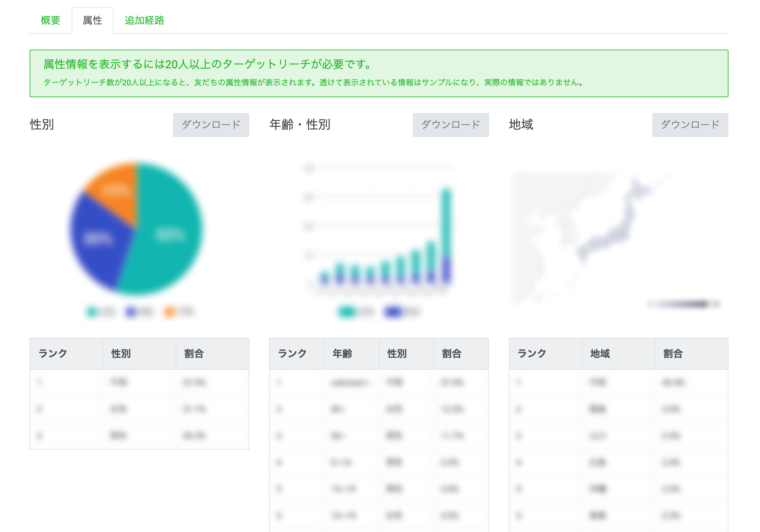Click ダウンロード button for 年齢・性別
Viewport: 760px width, 532px height.
click(451, 125)
